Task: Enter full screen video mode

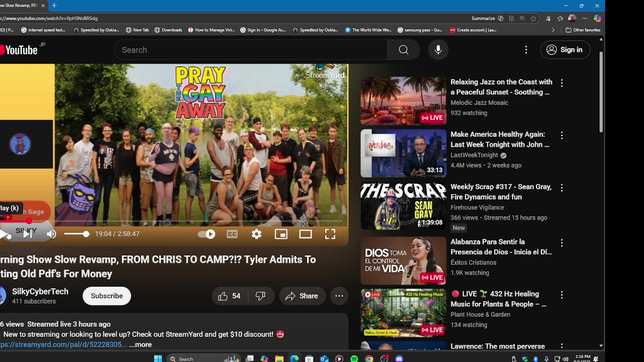Action: coord(330,234)
